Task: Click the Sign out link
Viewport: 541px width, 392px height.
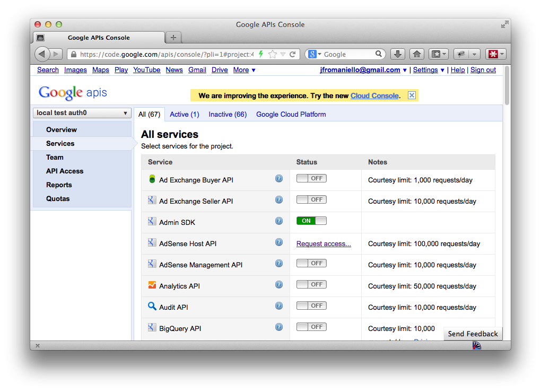Action: pos(483,70)
